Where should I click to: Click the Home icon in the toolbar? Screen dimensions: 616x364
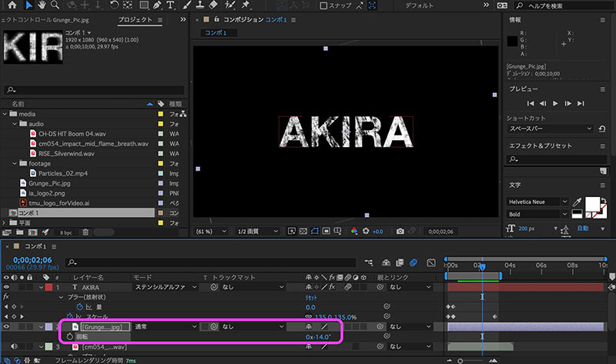[x=12, y=5]
